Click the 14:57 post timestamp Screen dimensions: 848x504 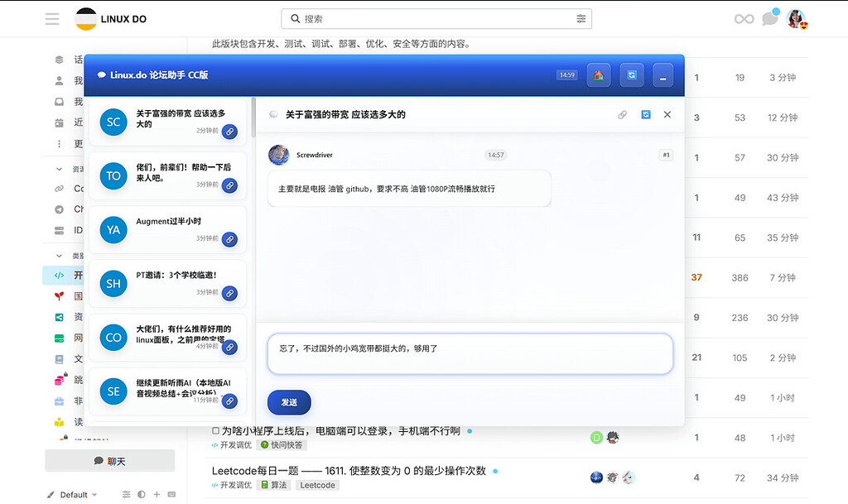tap(495, 155)
